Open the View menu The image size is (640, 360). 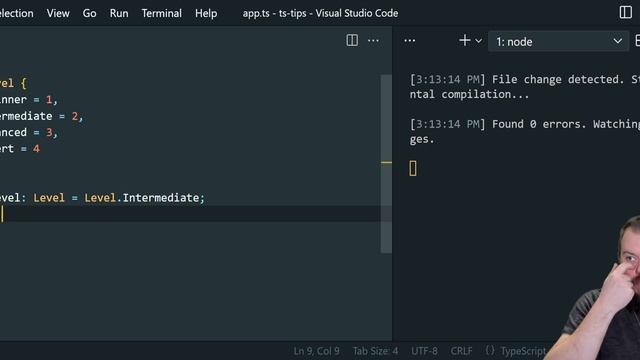click(58, 13)
